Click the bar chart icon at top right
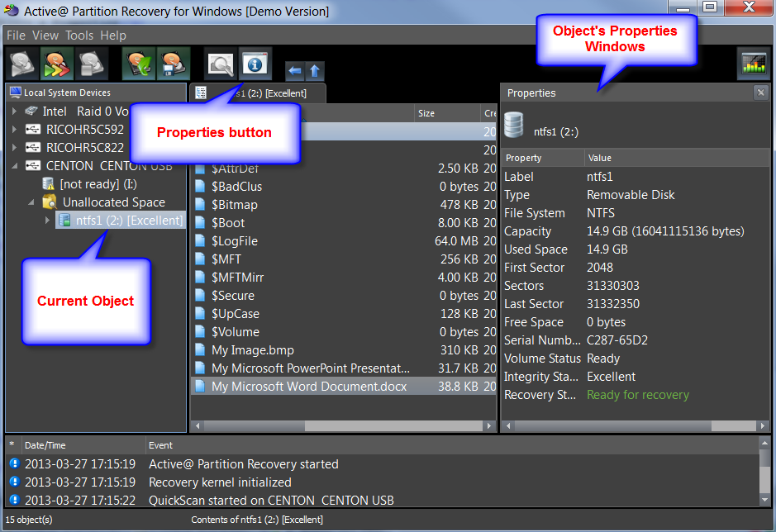 [753, 64]
